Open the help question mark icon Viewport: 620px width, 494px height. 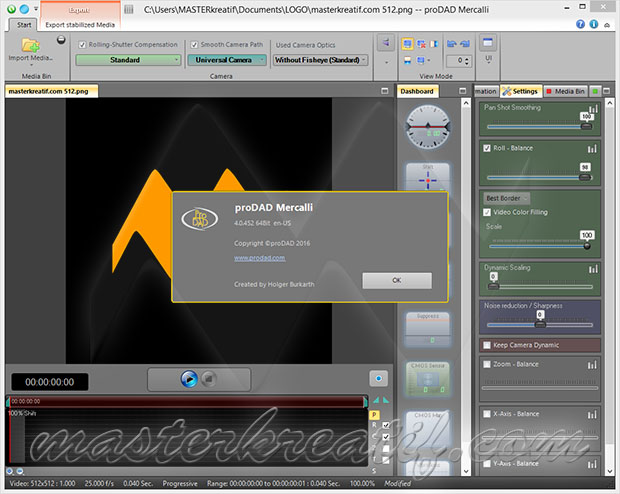pyautogui.click(x=580, y=24)
